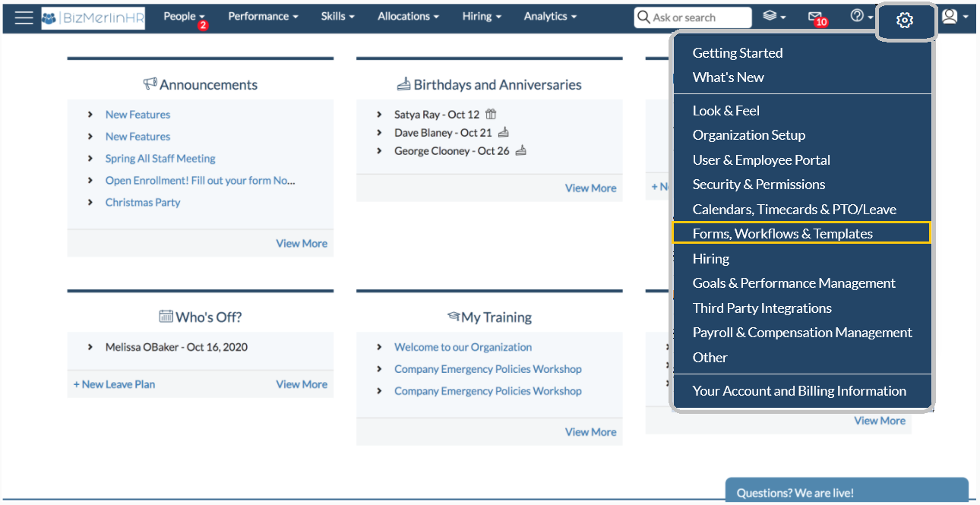Open the Hiring dropdown in top navigation
This screenshot has height=505, width=980.
tap(482, 16)
